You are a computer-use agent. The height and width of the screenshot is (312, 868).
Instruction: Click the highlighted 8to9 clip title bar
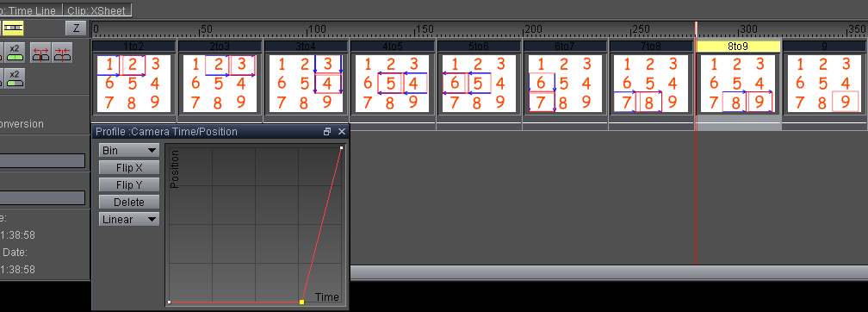738,46
